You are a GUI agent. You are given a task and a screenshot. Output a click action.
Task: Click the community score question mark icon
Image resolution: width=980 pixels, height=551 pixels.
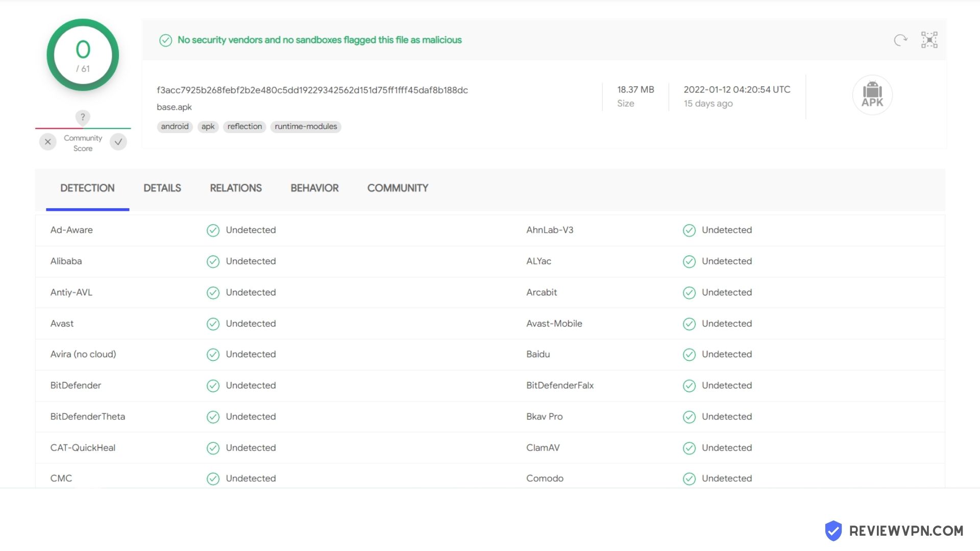[x=83, y=117]
